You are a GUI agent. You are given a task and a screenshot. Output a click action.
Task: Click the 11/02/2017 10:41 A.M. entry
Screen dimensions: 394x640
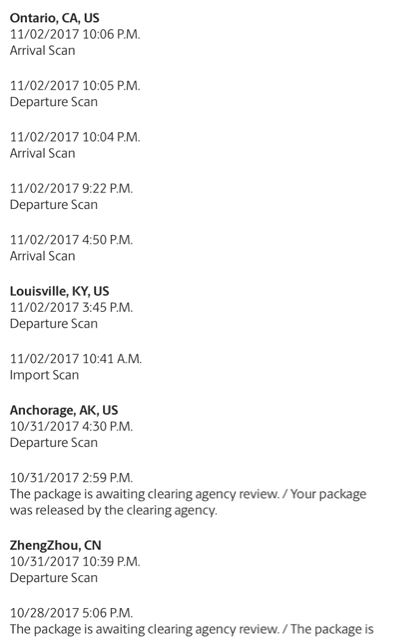click(x=76, y=359)
